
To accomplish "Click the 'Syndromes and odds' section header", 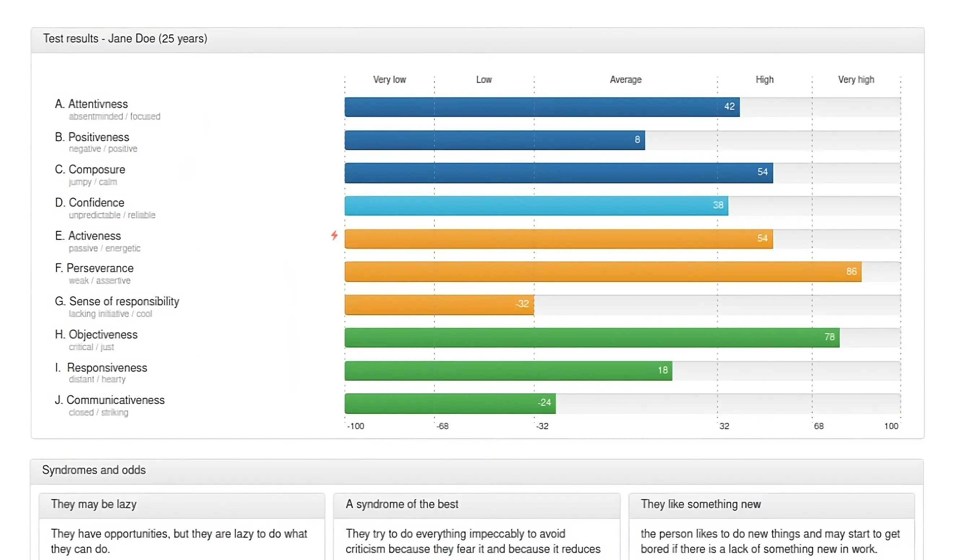I will (x=94, y=470).
